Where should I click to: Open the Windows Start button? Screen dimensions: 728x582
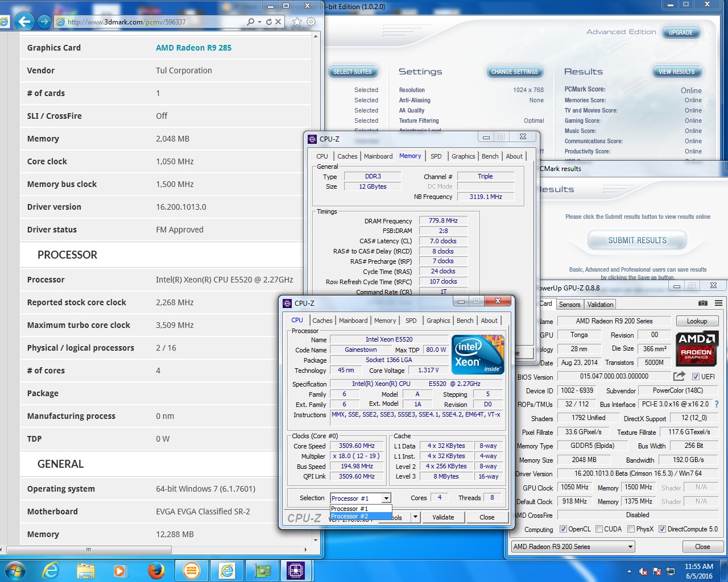[15, 570]
